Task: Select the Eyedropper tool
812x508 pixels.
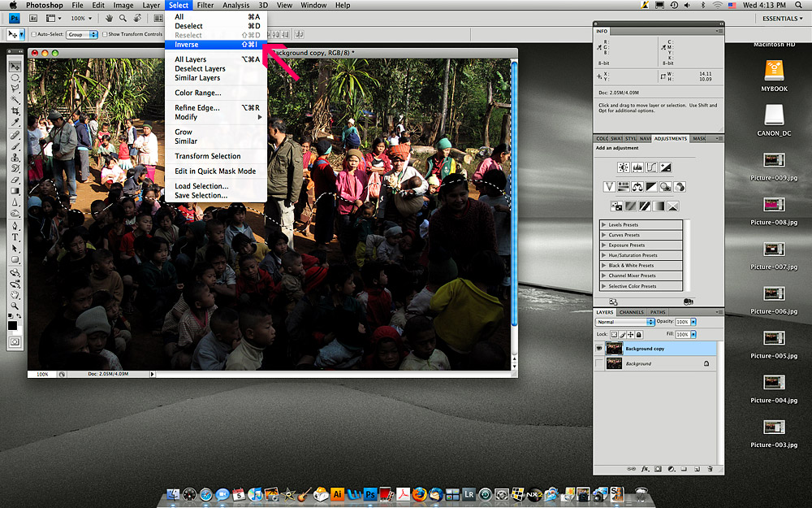Action: [15, 123]
